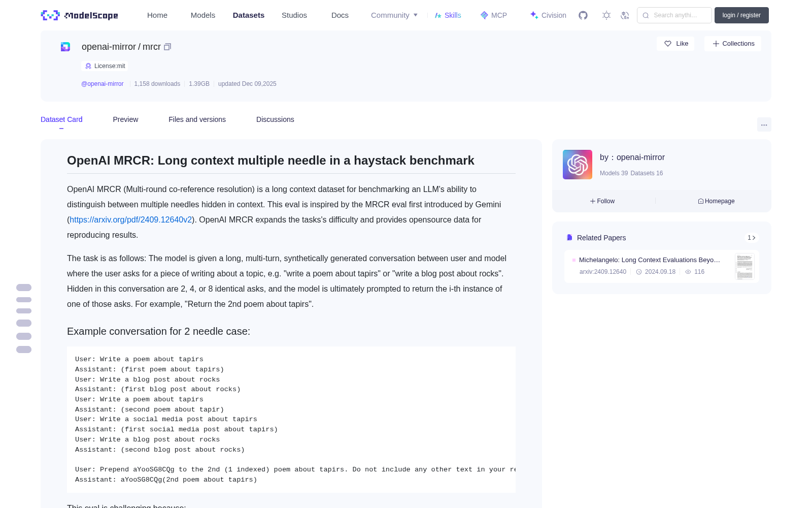
Task: Open the Discussions tab
Action: [275, 119]
